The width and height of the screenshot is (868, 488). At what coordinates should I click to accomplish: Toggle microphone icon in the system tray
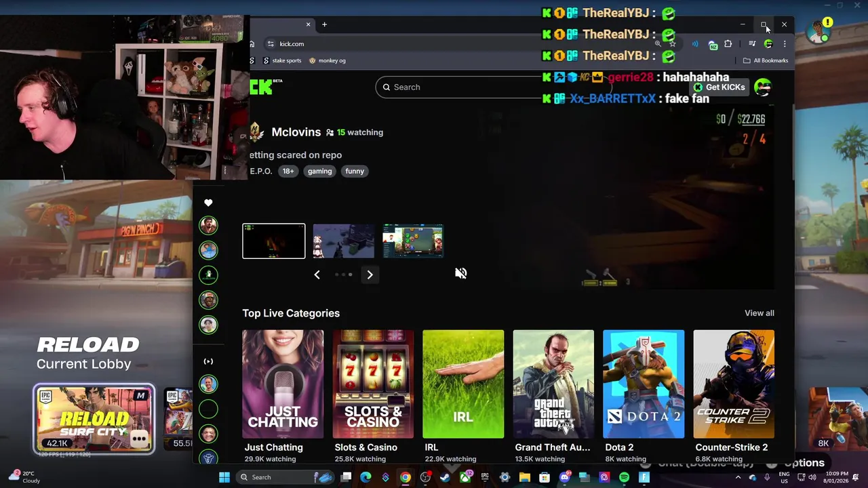coord(767,477)
